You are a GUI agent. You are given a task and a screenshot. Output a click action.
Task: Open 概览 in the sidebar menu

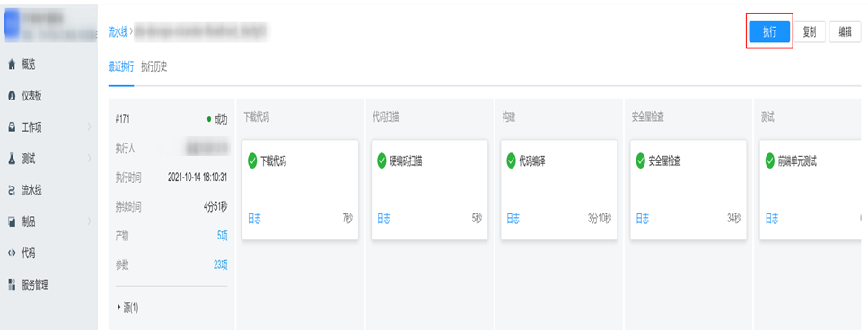pos(29,65)
